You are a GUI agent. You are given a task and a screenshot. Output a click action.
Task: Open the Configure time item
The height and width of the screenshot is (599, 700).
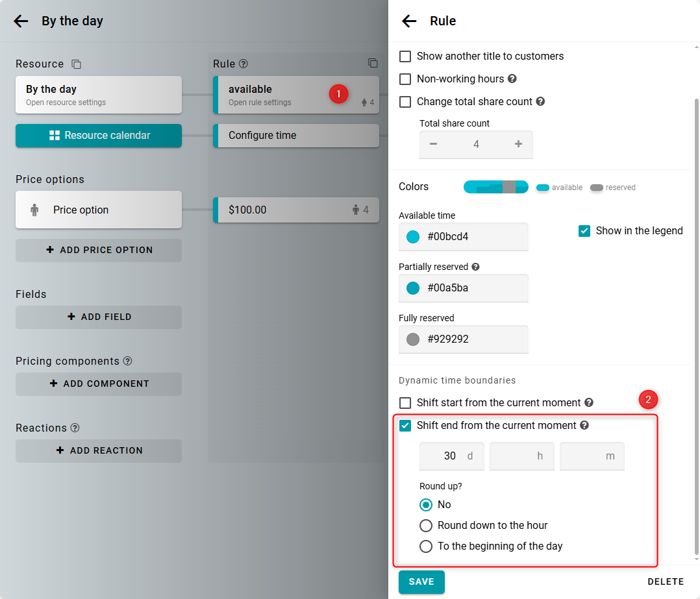click(296, 136)
